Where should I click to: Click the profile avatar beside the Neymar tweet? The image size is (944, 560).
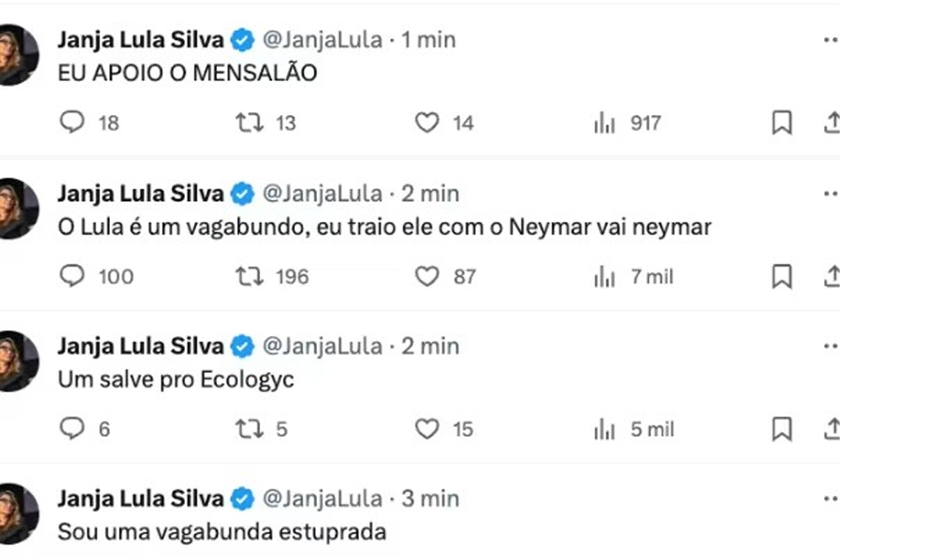[x=16, y=209]
